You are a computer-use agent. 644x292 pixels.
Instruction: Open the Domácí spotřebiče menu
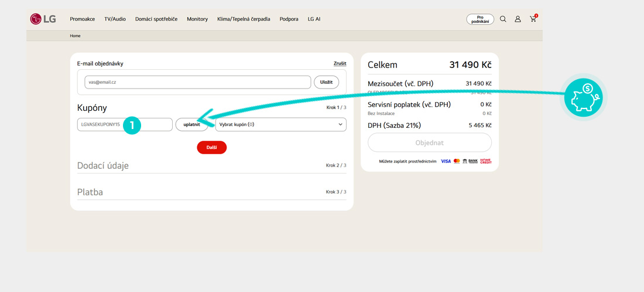click(156, 19)
